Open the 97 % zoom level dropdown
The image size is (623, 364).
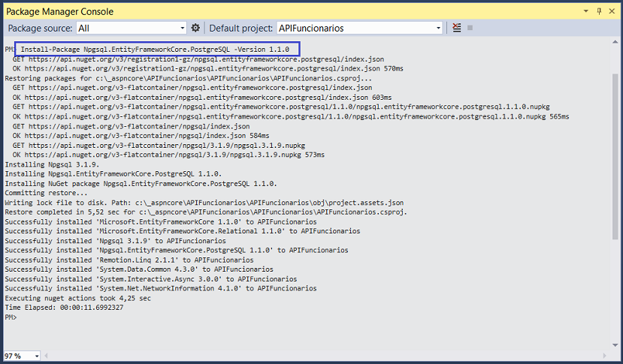[22, 356]
